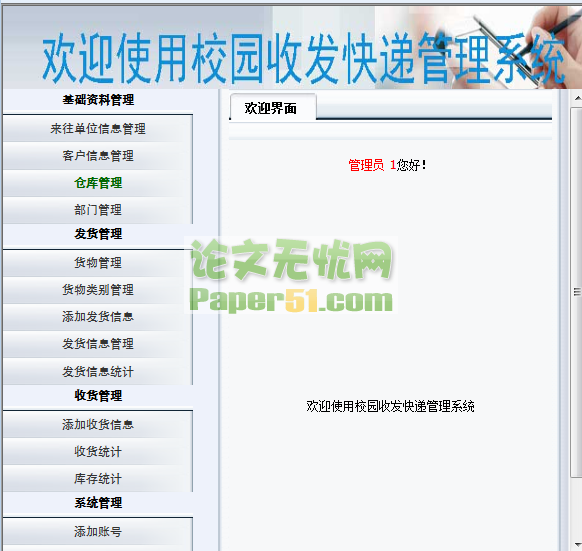This screenshot has width=582, height=551.
Task: Open 货物管理 page
Action: point(98,263)
